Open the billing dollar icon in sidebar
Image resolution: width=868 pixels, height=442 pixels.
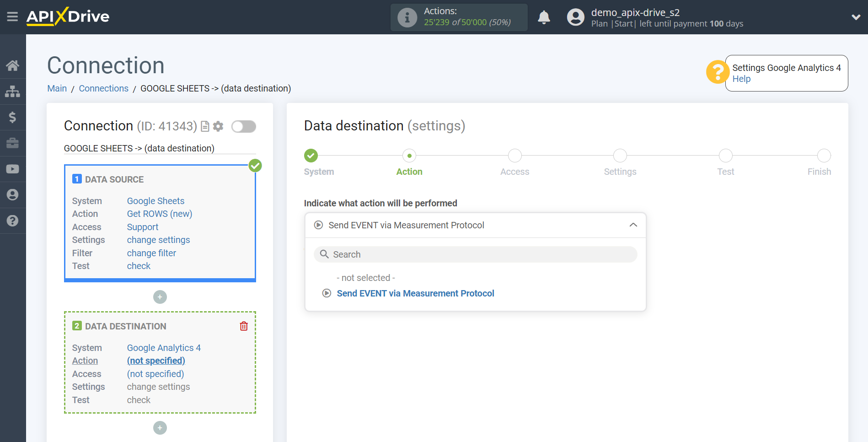pyautogui.click(x=12, y=117)
